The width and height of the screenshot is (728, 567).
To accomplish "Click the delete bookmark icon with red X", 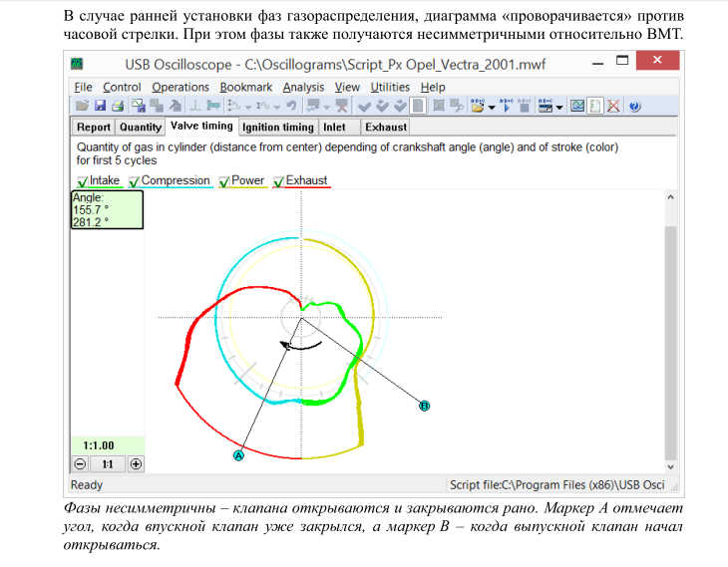I will (x=342, y=106).
